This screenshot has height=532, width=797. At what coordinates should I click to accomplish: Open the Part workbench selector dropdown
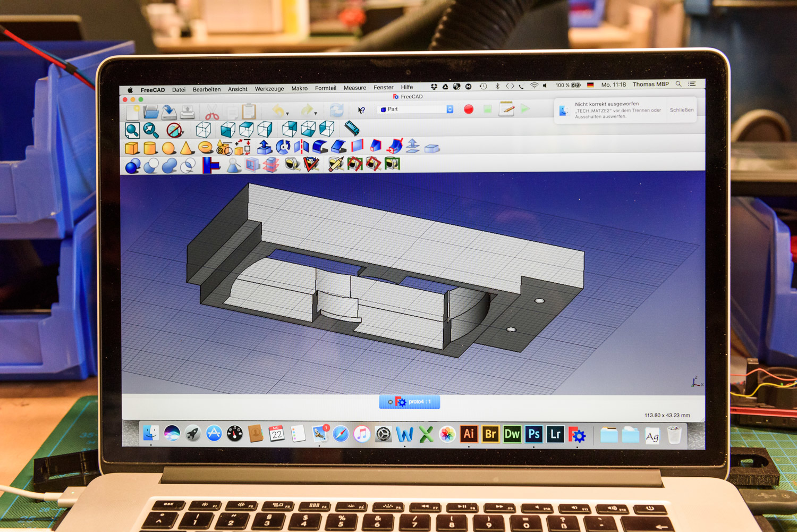pos(416,109)
